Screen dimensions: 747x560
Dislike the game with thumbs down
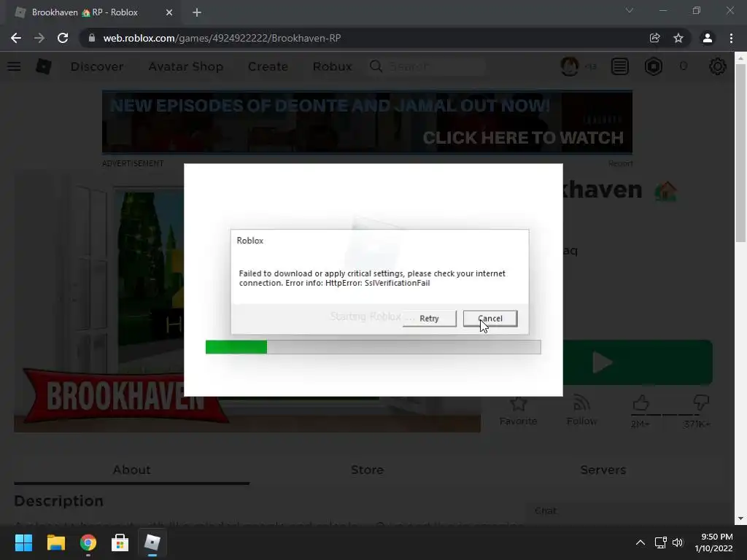701,403
